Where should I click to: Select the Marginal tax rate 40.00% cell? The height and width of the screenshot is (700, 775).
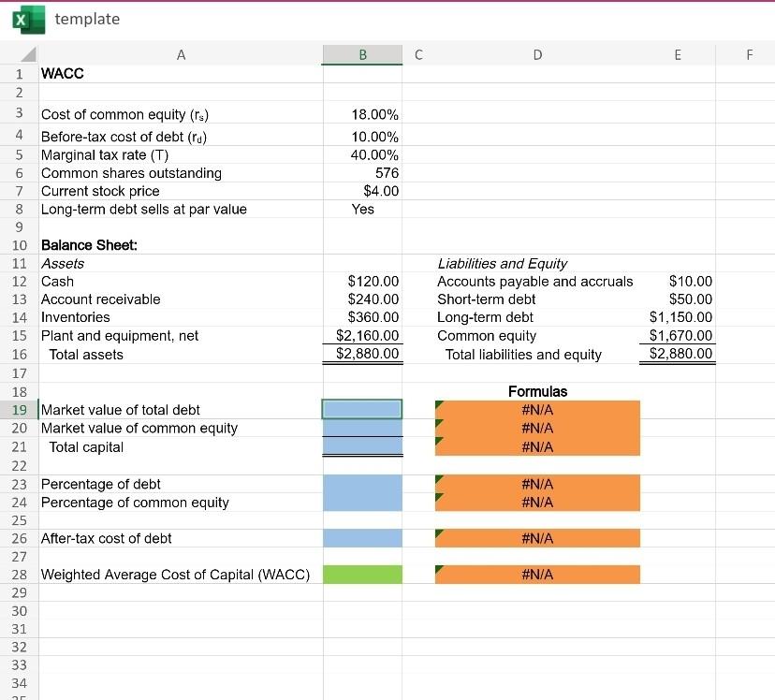pos(362,154)
